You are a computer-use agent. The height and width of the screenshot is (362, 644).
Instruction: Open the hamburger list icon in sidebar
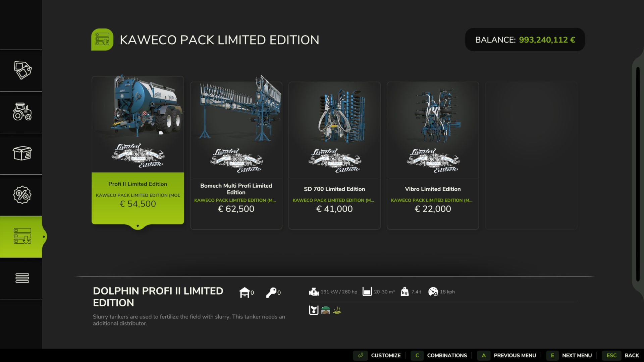tap(22, 278)
